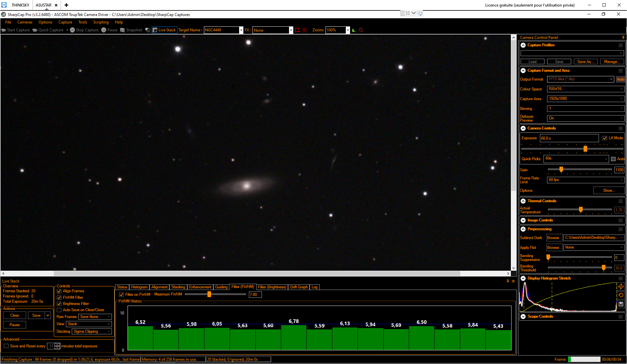Open the Quick Picks 60s dropdown

576,159
